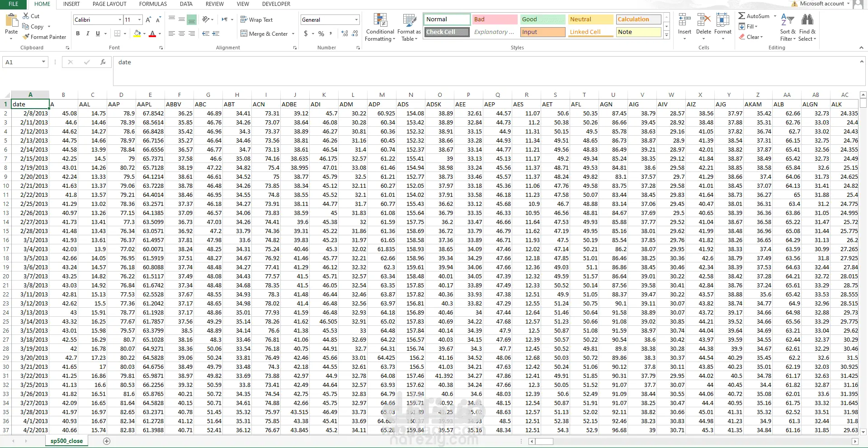Add a new sheet with the plus button
This screenshot has height=448, width=868.
click(107, 441)
